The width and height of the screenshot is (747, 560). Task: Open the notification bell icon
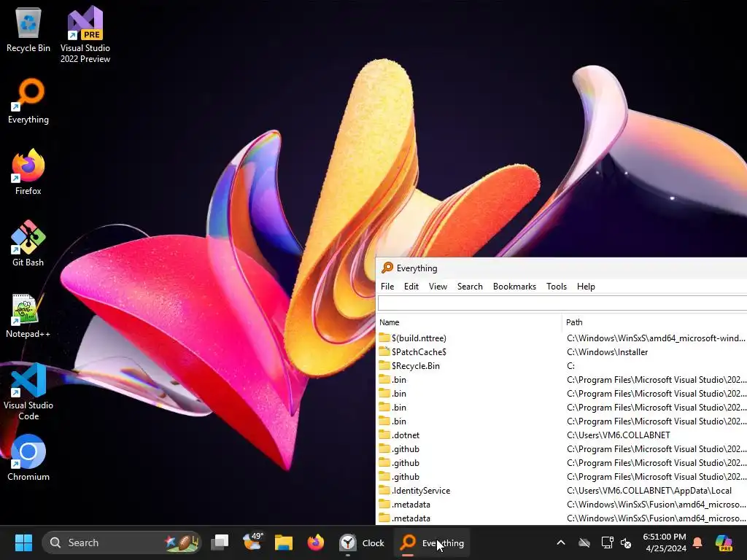click(x=697, y=542)
